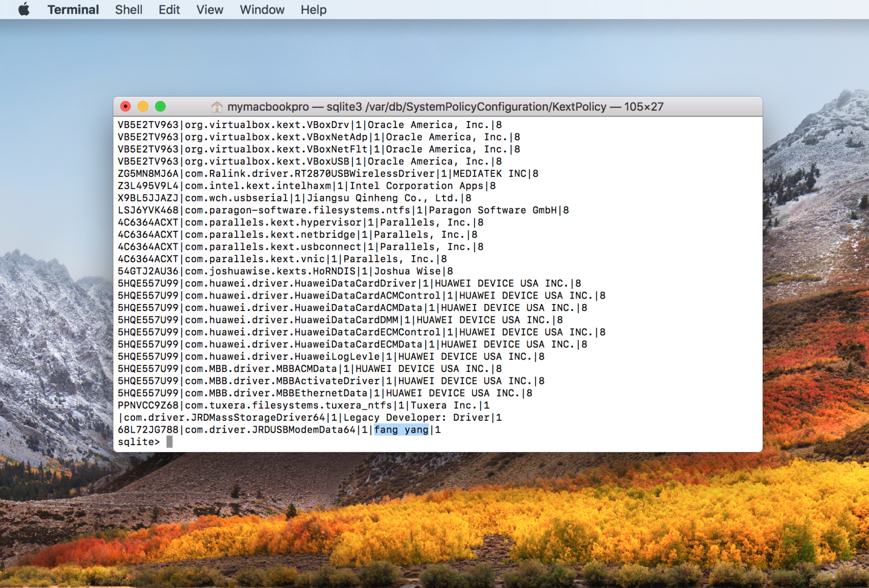Viewport: 869px width, 588px height.
Task: Click the HuaweiDataCardDriver row
Action: (350, 283)
